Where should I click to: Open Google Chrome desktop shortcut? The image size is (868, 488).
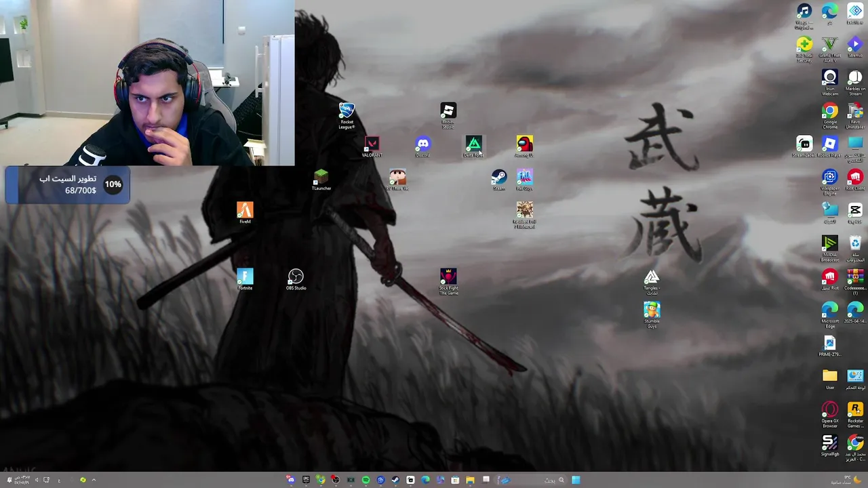[830, 116]
